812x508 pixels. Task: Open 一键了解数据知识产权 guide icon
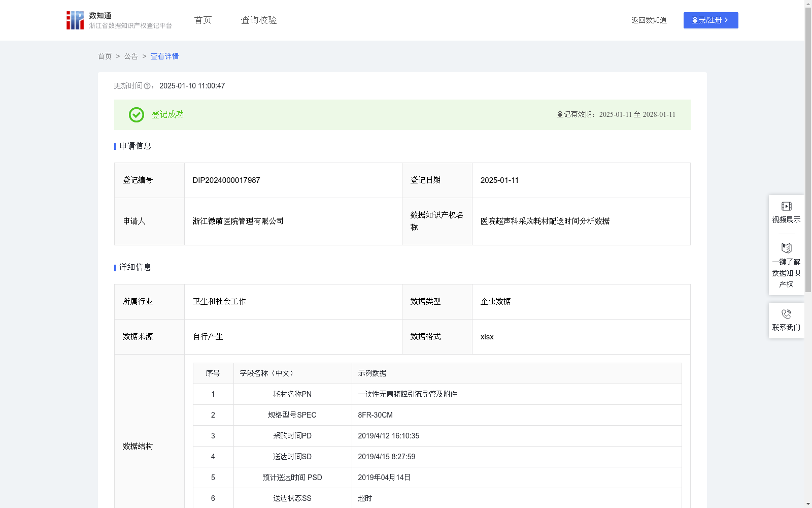click(x=787, y=248)
